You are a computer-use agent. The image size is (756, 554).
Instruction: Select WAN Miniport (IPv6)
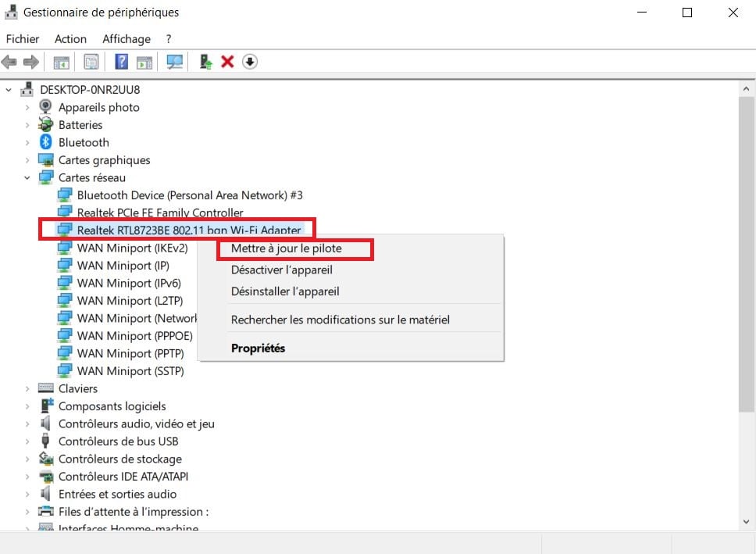tap(129, 283)
